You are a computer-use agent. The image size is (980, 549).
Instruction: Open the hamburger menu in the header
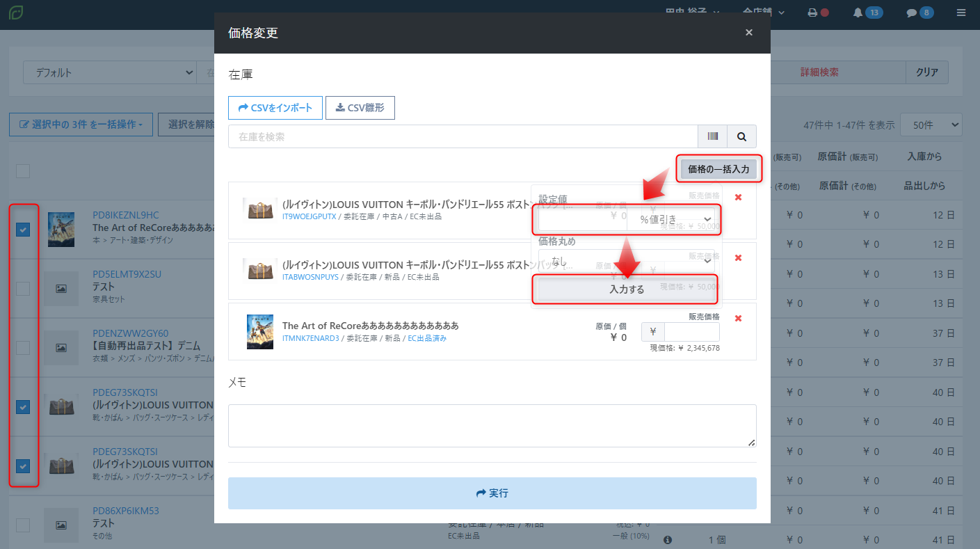961,13
